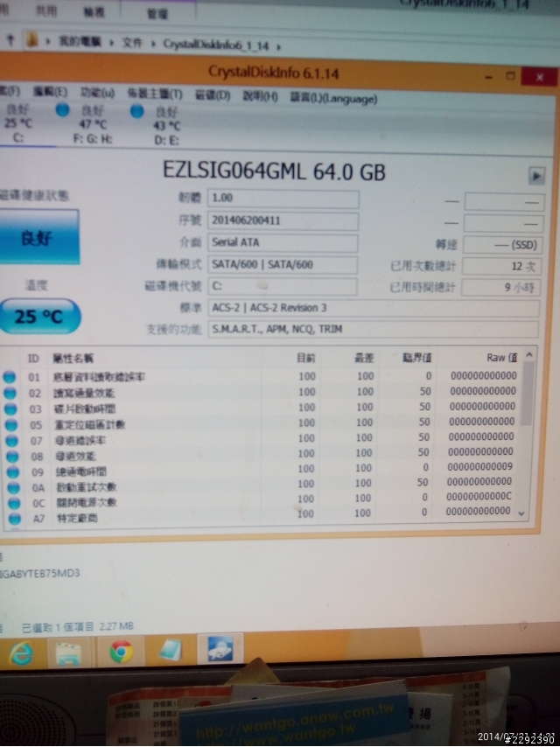Screen dimensions: 560x747
Task: Click the attribute list scrollbar thumb
Action: coord(526,393)
